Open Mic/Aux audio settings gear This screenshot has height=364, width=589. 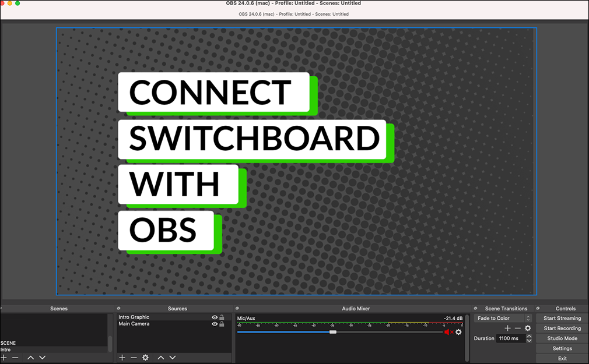pyautogui.click(x=458, y=332)
